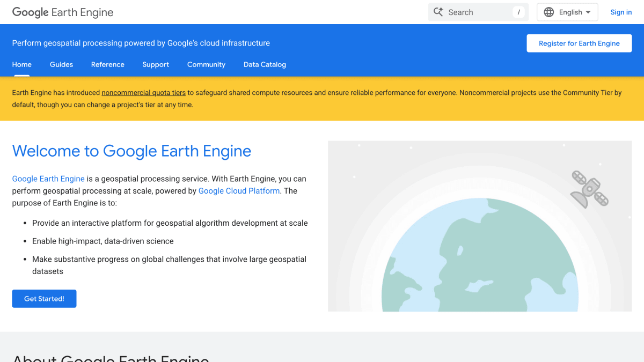
Task: Follow the noncommercial quota tiers link
Action: [144, 93]
